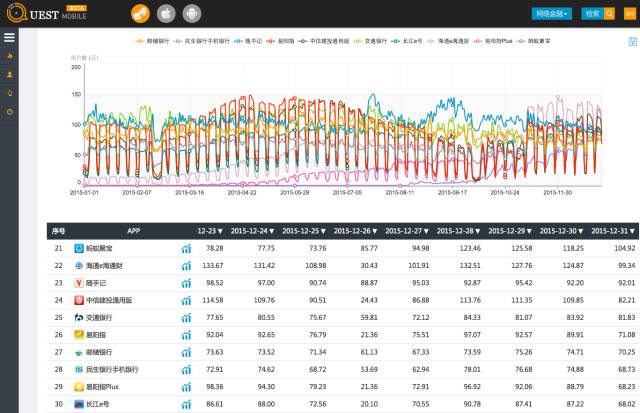This screenshot has width=640, height=413.
Task: Click the 133.67 value in row 22
Action: (213, 265)
